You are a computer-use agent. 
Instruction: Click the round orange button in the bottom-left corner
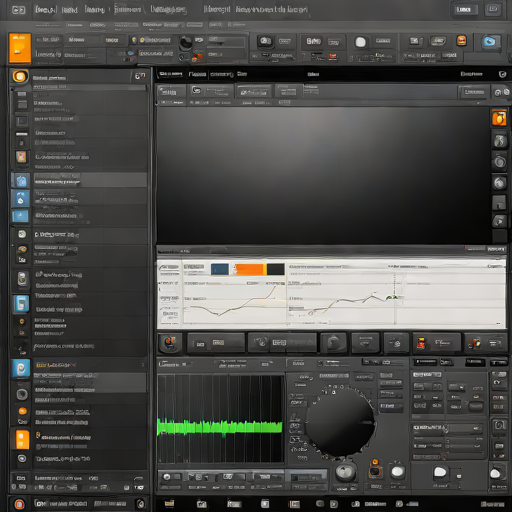19,504
